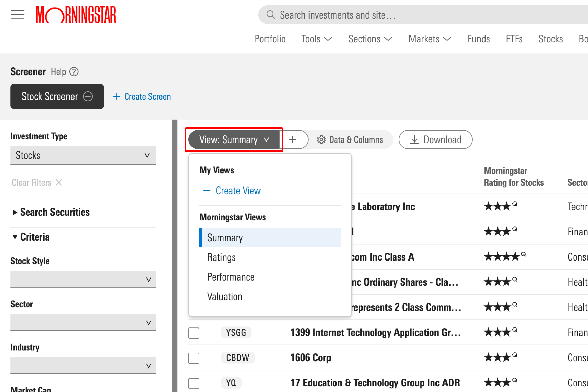Go to Funds in navigation
Viewport: 588px width, 392px height.
point(479,39)
